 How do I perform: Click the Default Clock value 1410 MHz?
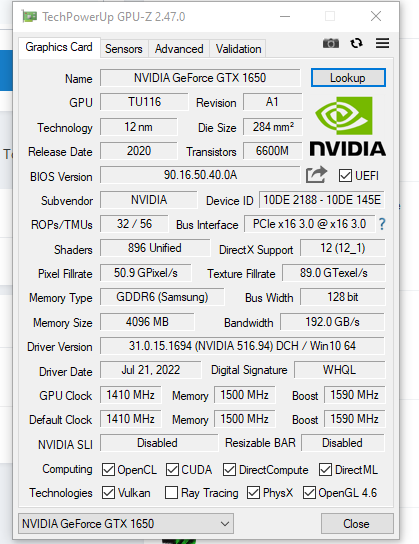(x=130, y=419)
